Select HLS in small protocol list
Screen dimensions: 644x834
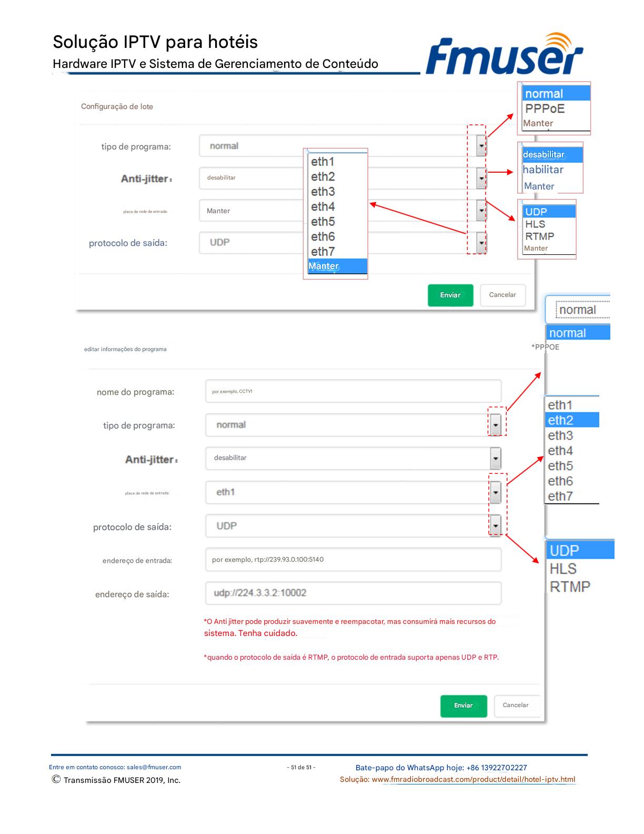coord(536,224)
